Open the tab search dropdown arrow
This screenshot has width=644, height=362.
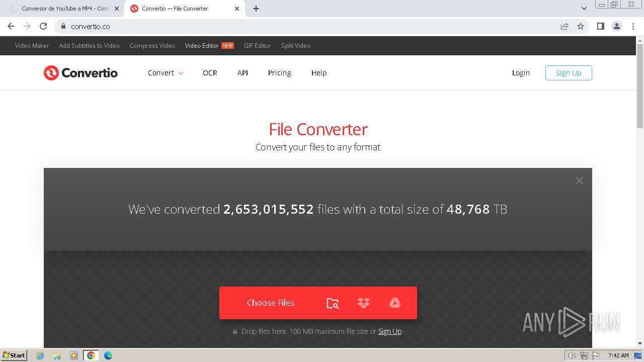click(x=584, y=9)
